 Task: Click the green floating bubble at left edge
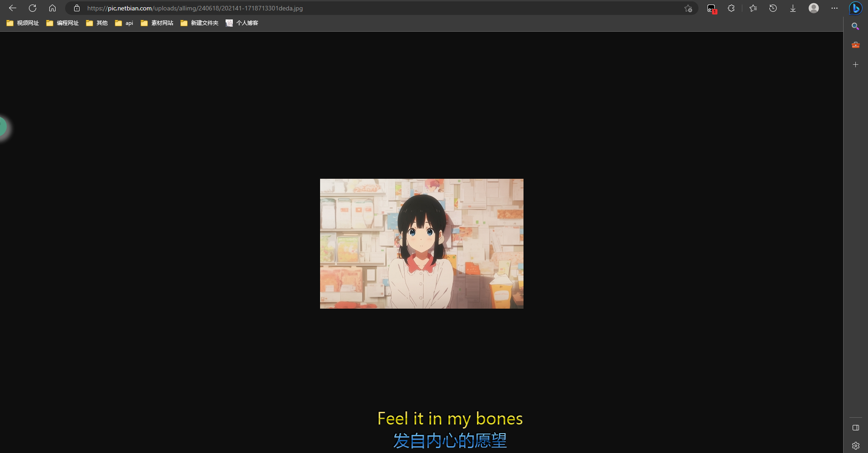[3, 127]
